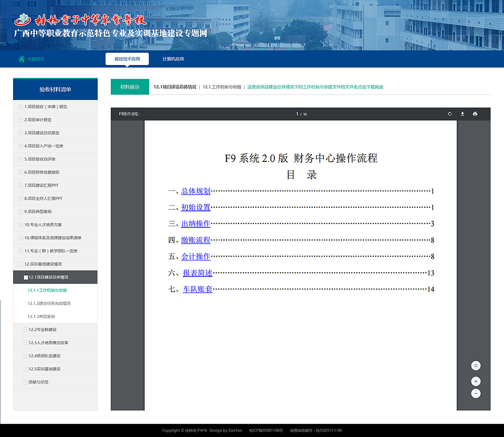Expand the 10.课程体系及资源建设成果清单 node
504x437 pixels.
pos(20,238)
